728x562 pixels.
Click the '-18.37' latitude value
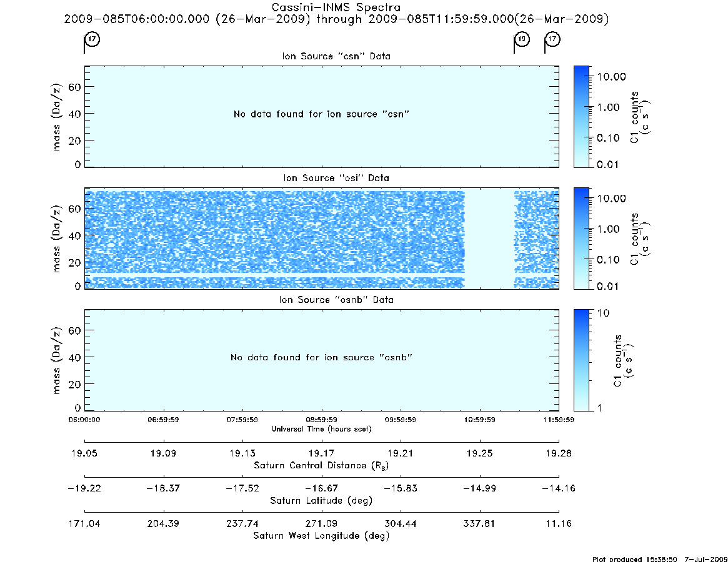point(164,488)
